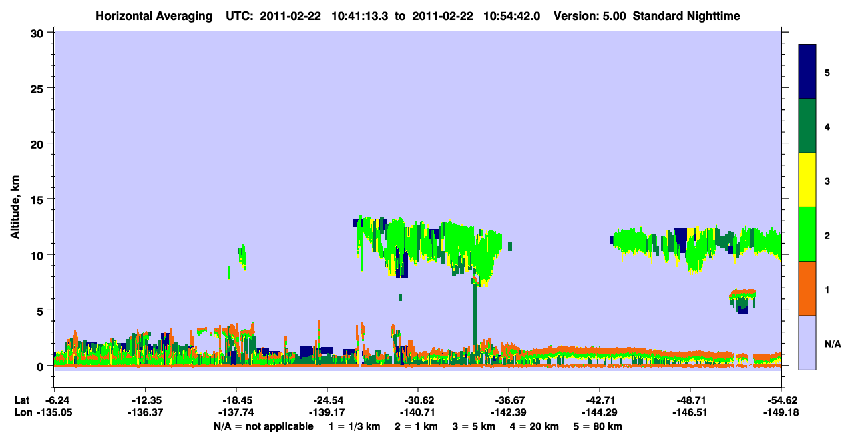
Task: Click the lavender N/A color bar segment
Action: click(x=807, y=342)
